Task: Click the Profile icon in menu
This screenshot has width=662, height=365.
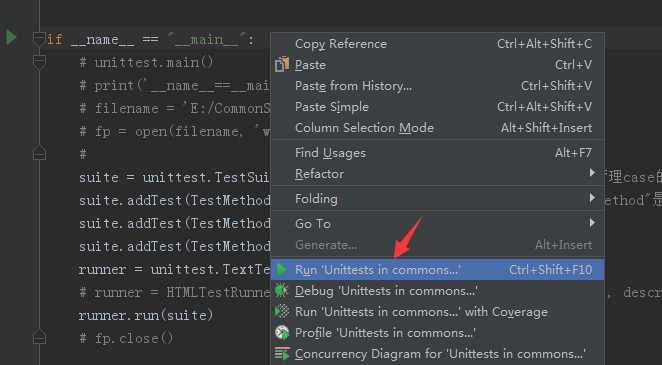Action: (282, 333)
